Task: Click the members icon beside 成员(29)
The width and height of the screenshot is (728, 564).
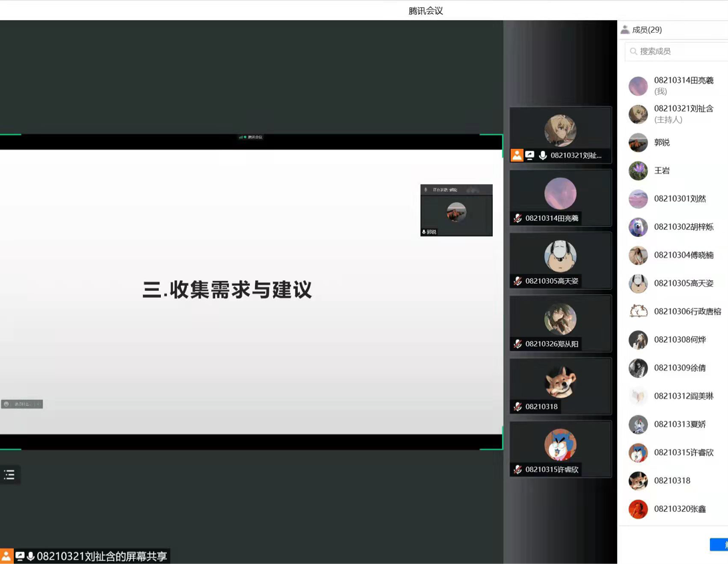Action: [625, 29]
